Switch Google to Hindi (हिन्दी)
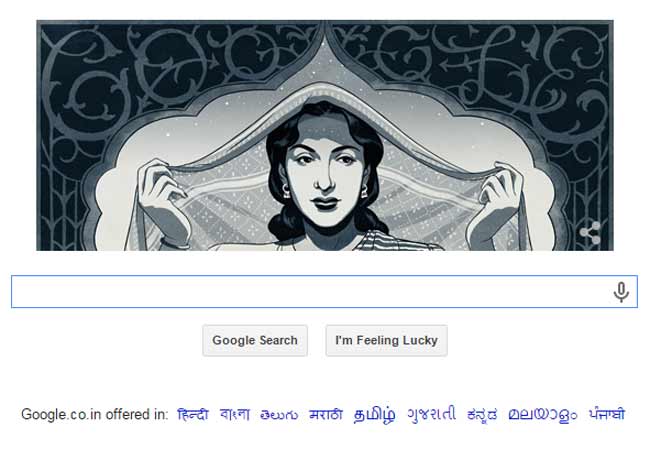The width and height of the screenshot is (650, 449). pyautogui.click(x=192, y=414)
